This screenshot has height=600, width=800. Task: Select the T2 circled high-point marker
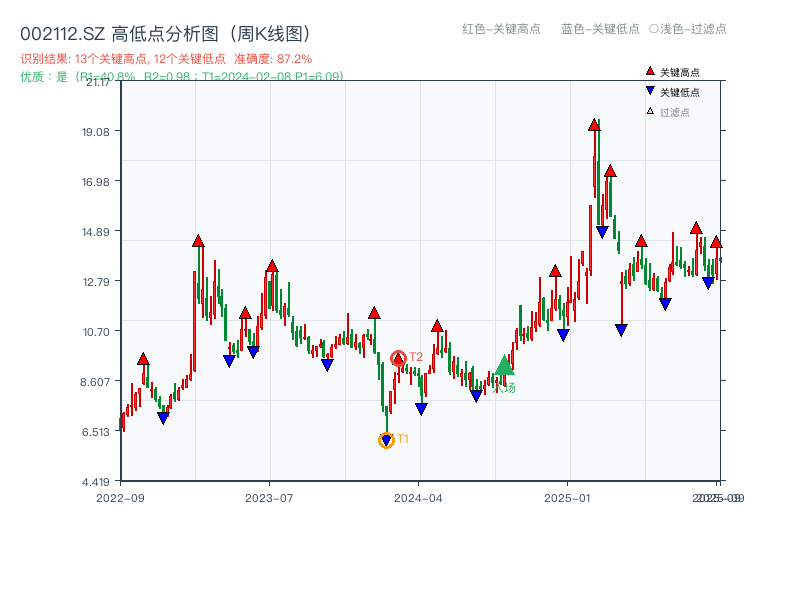click(x=400, y=357)
